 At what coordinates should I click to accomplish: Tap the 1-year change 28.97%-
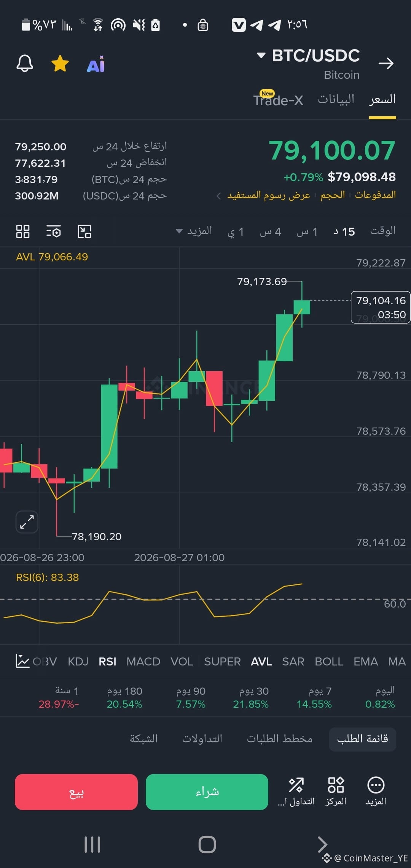pyautogui.click(x=59, y=704)
